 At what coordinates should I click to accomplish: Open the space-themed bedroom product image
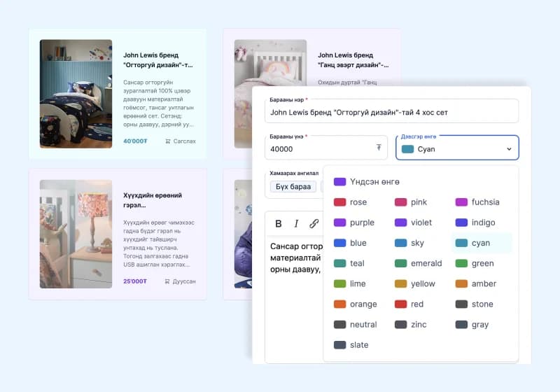(x=76, y=94)
